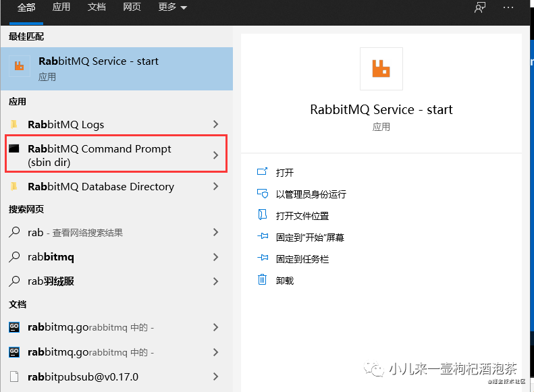
Task: Open the 更多 dropdown menu
Action: pos(172,7)
